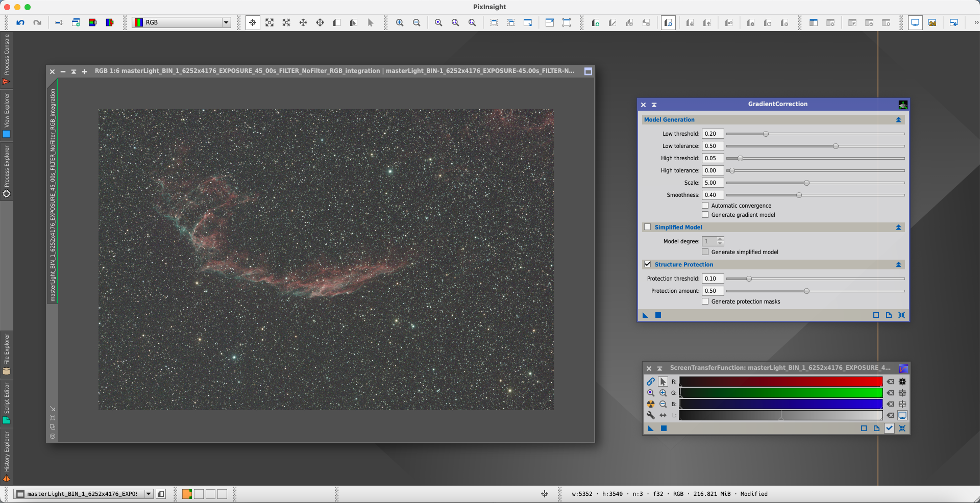Toggle STF enable monitor button beside L
The height and width of the screenshot is (503, 980).
click(x=902, y=415)
